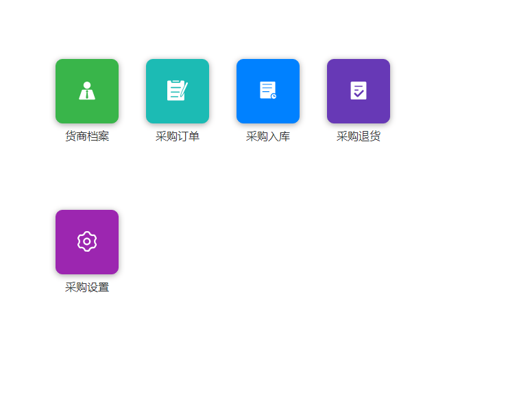This screenshot has height=406, width=532.
Task: Open the indigo 采购退货 tile
Action: tap(359, 91)
